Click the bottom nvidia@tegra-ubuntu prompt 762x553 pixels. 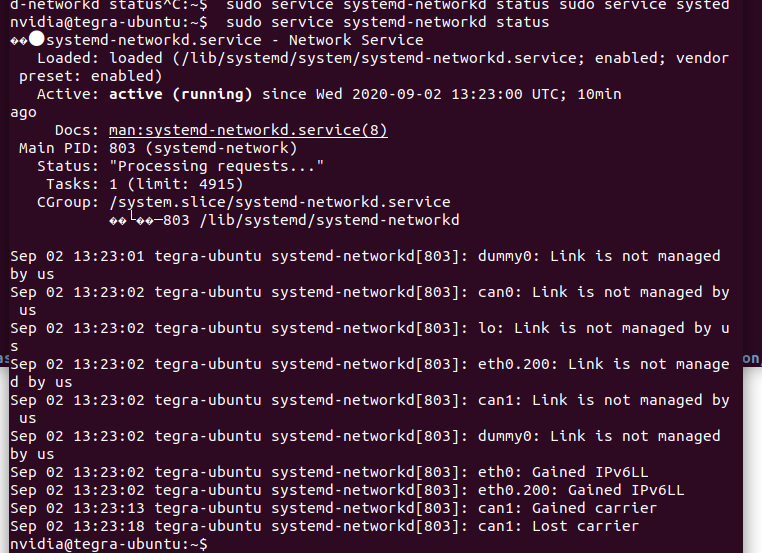pos(108,544)
